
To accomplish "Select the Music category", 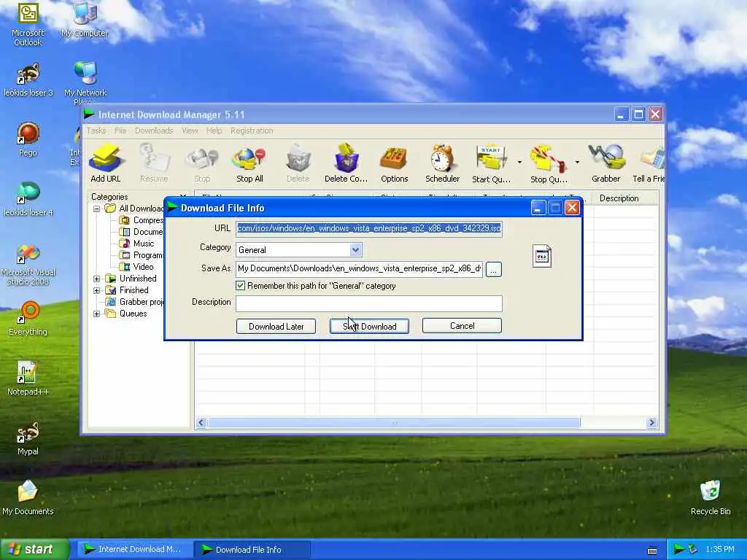I will 137,244.
